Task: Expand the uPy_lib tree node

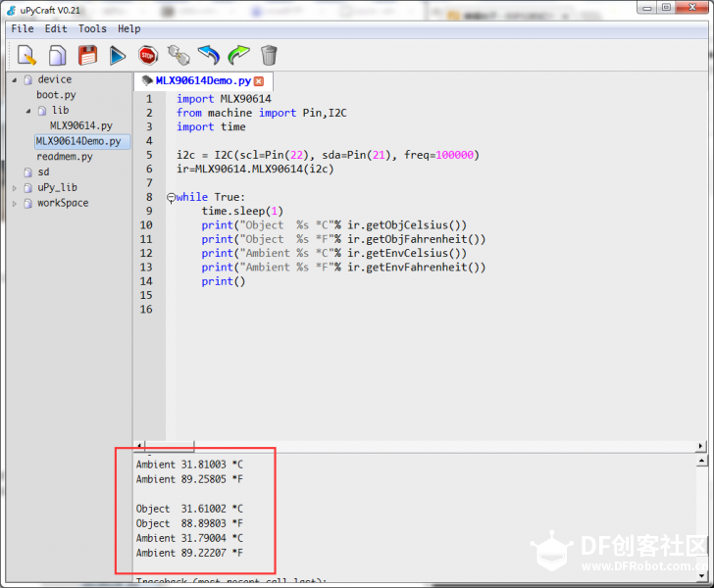Action: tap(15, 188)
